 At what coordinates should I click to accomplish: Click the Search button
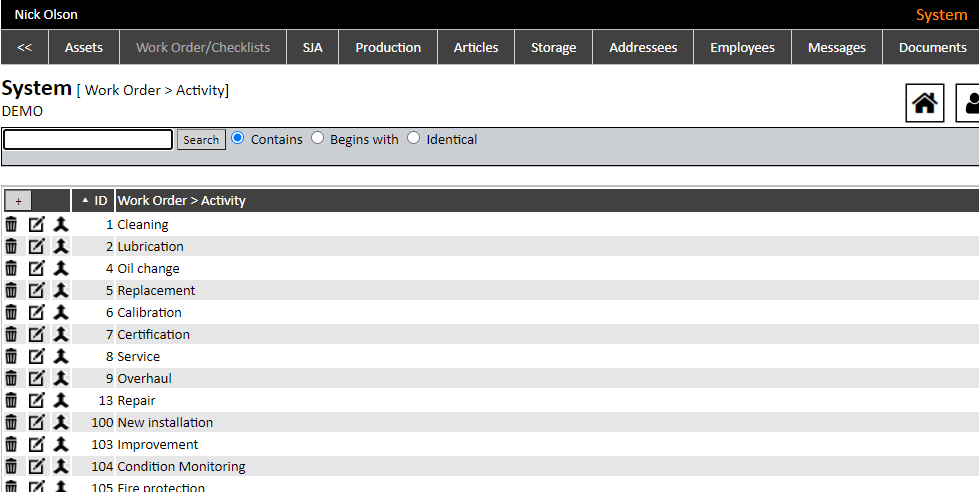coord(201,140)
